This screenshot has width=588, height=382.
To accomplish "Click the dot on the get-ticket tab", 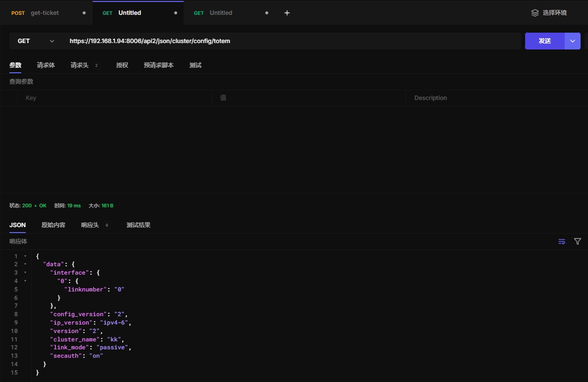I will tap(84, 13).
